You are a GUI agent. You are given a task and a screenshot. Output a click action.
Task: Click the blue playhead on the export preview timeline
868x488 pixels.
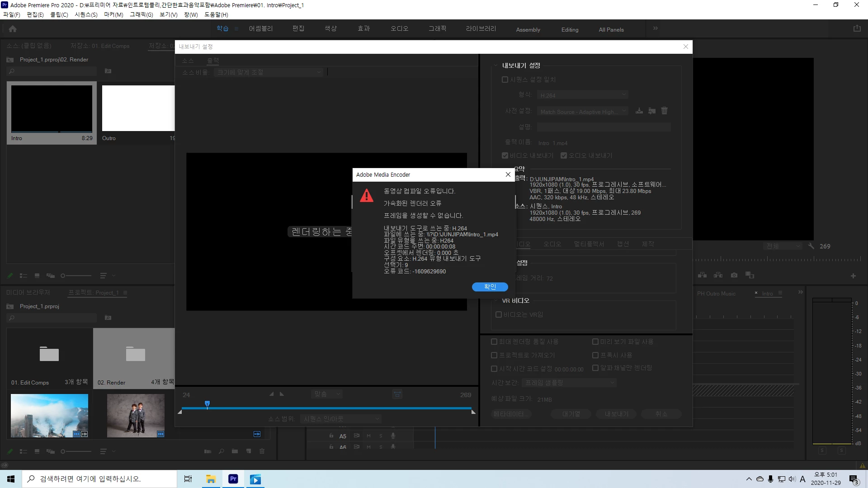(x=207, y=404)
